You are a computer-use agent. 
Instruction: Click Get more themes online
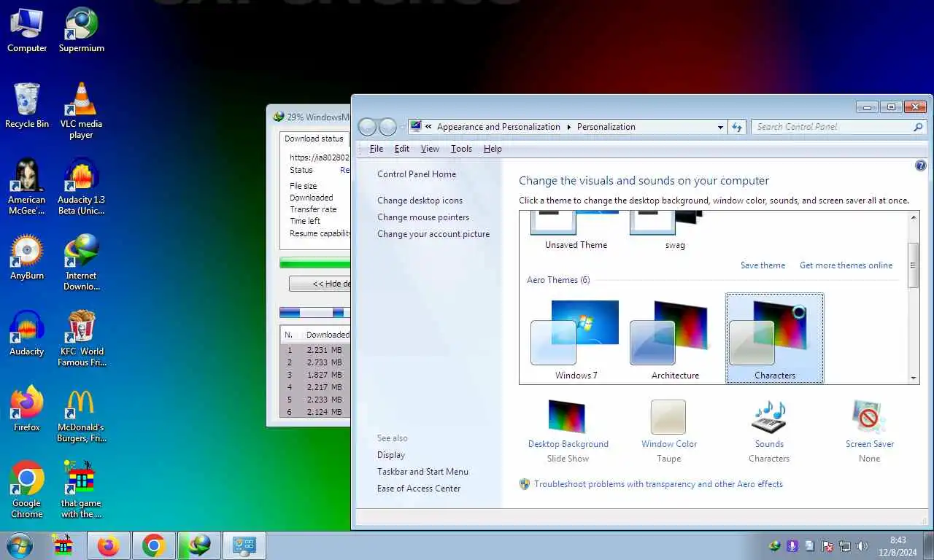click(x=846, y=265)
